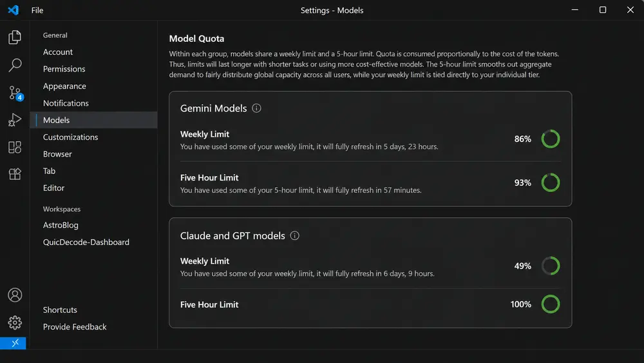
Task: Click the 100% five hour value
Action: click(x=521, y=304)
